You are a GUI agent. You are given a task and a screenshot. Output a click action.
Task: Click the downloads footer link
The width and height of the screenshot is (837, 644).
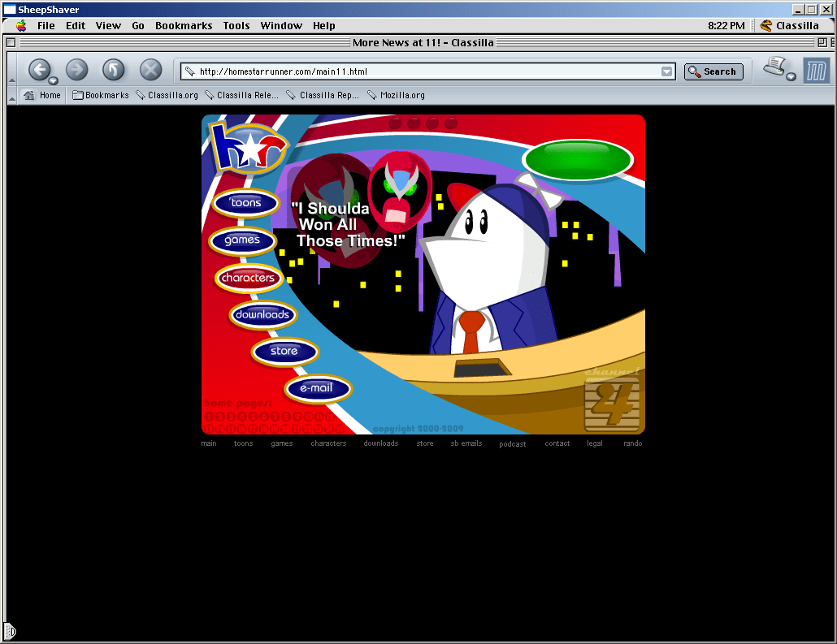point(381,443)
